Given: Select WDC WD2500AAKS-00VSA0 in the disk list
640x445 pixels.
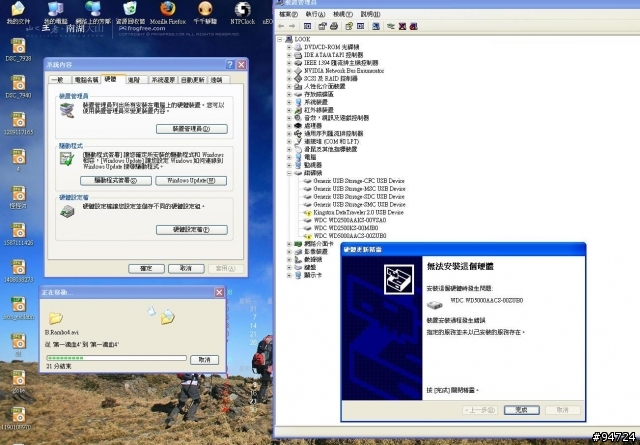Looking at the screenshot, I should click(350, 220).
